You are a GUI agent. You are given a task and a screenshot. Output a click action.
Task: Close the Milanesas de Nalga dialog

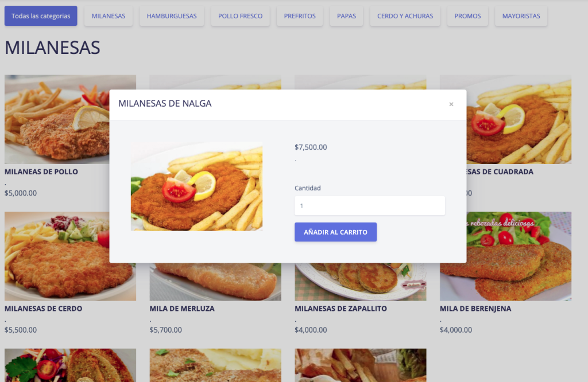451,104
